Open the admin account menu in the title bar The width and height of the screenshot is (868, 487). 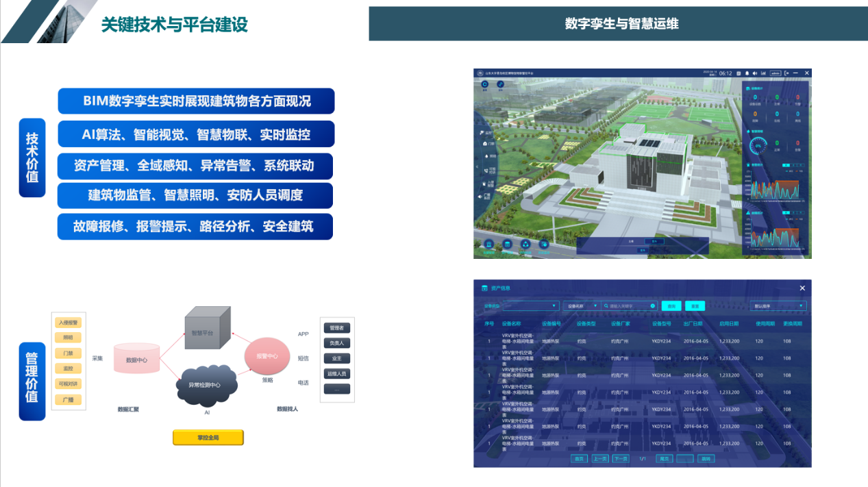coord(776,73)
